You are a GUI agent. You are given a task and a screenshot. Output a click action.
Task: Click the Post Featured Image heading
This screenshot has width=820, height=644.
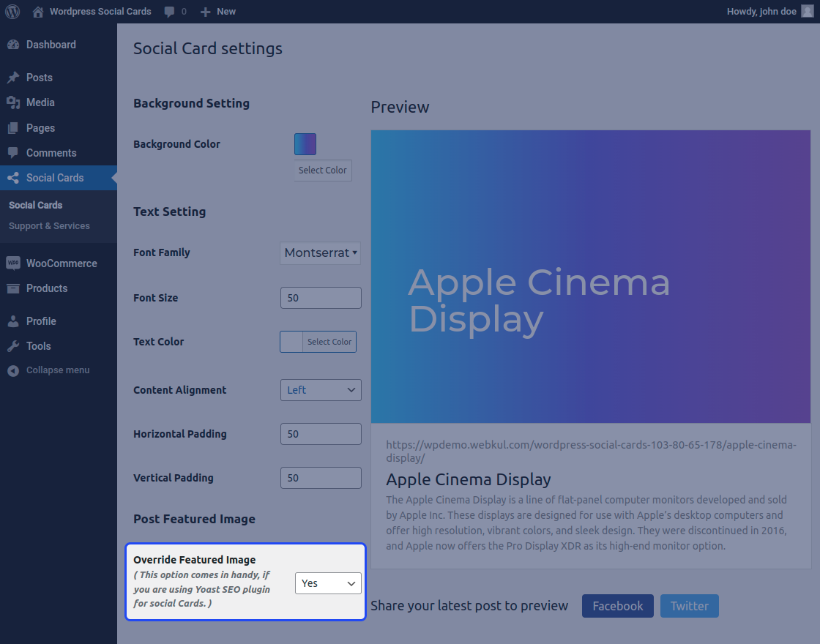[x=194, y=519]
